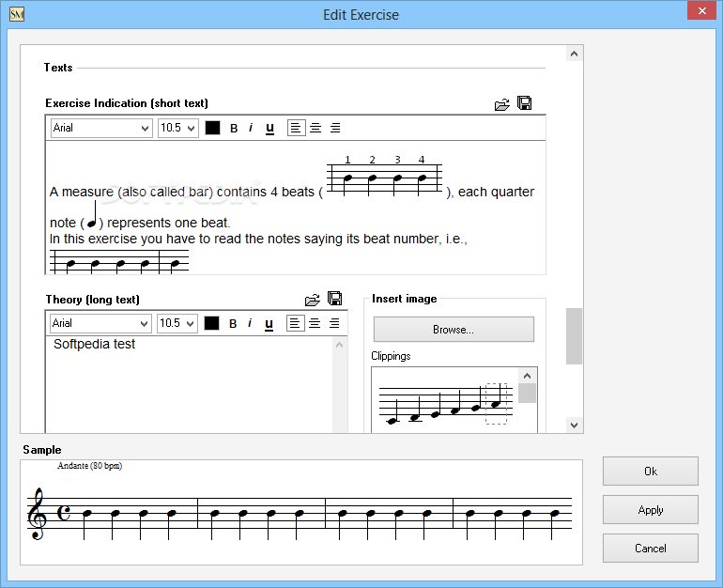
Task: Click the Apply button
Action: (x=651, y=510)
